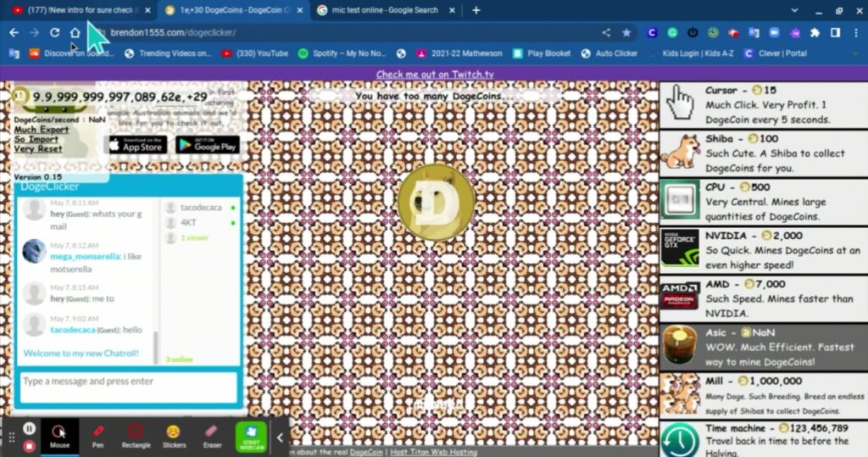Open the Play Blooket bookmark

pos(542,53)
